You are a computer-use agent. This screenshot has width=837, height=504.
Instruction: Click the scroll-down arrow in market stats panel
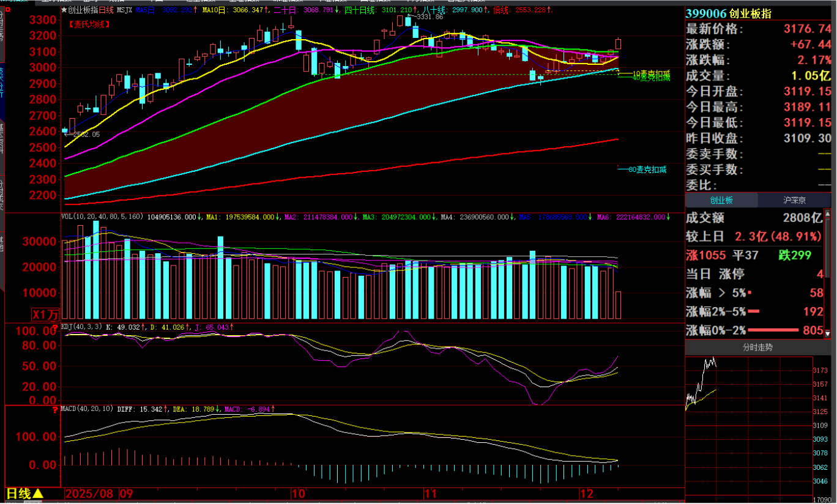pos(828,333)
